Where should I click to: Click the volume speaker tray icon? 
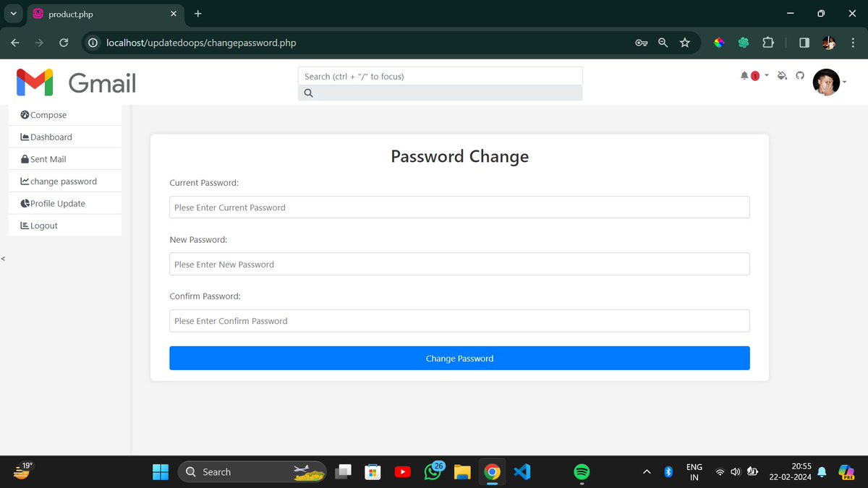tap(736, 472)
